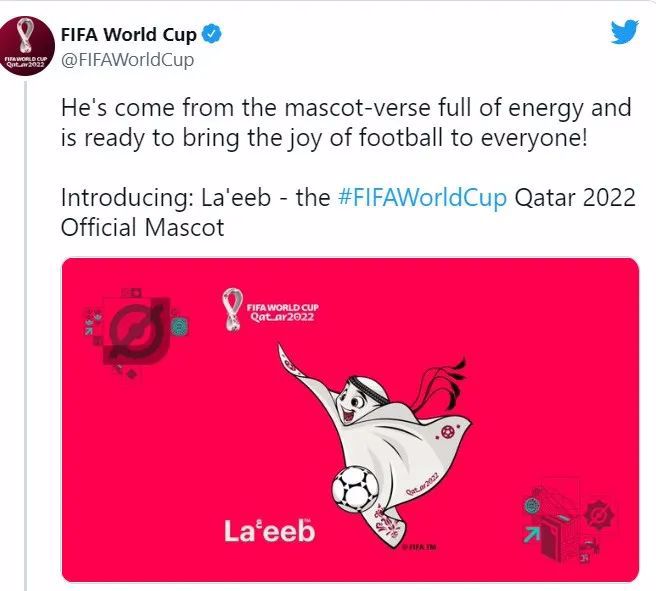Open the FIFA World Cup profile avatar
This screenshot has width=656, height=591.
(x=27, y=46)
